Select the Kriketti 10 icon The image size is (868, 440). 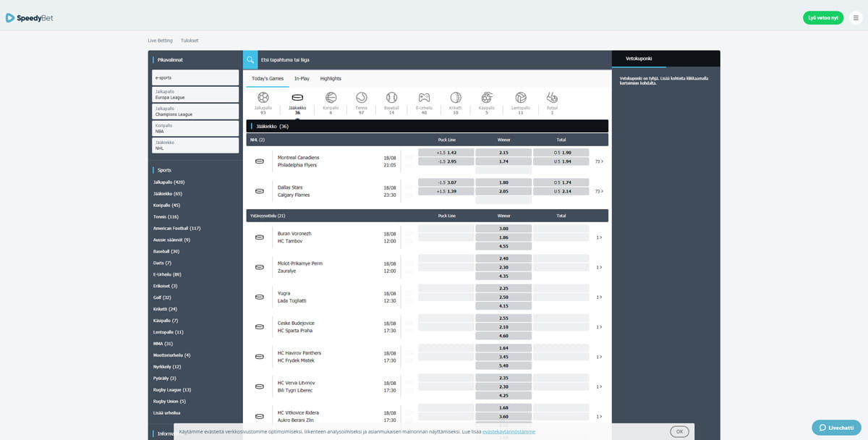coord(456,97)
